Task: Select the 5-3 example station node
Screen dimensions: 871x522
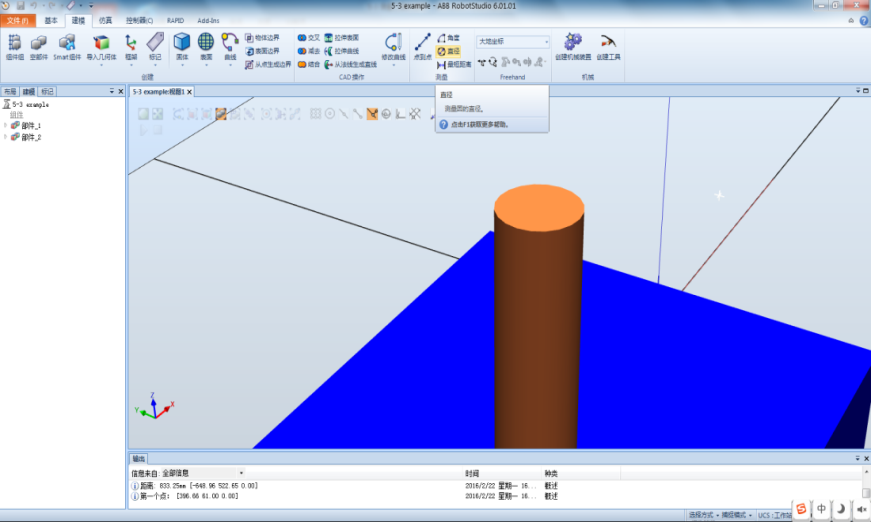Action: pos(26,104)
